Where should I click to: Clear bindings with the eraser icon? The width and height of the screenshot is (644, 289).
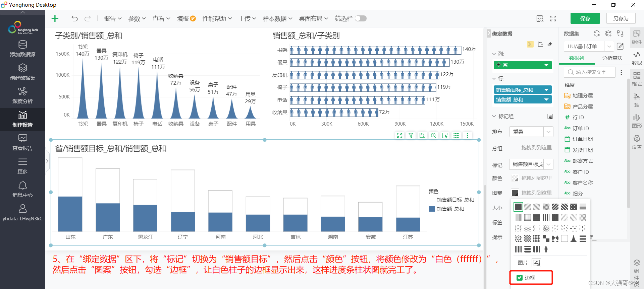pos(550,44)
